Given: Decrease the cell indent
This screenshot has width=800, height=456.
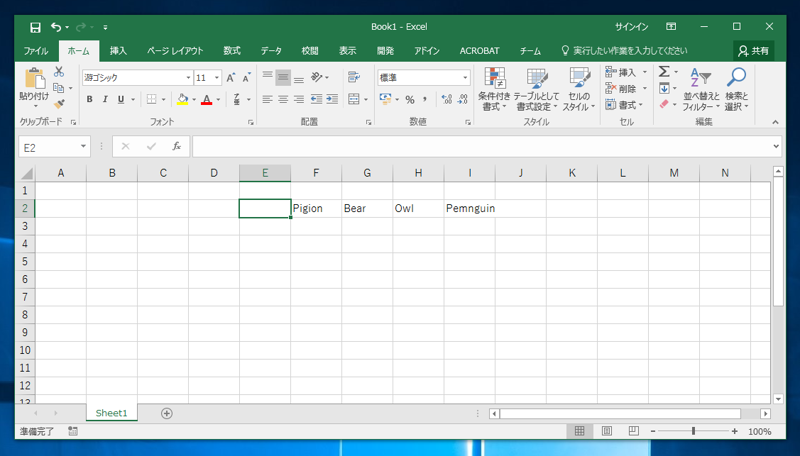Looking at the screenshot, I should [316, 99].
